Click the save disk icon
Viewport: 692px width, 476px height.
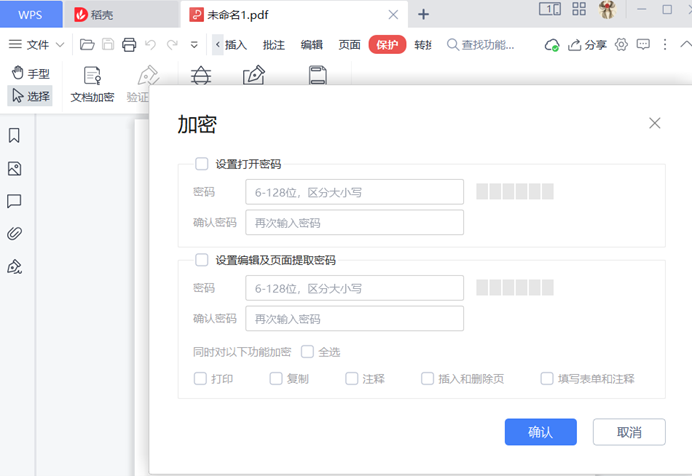coord(108,45)
